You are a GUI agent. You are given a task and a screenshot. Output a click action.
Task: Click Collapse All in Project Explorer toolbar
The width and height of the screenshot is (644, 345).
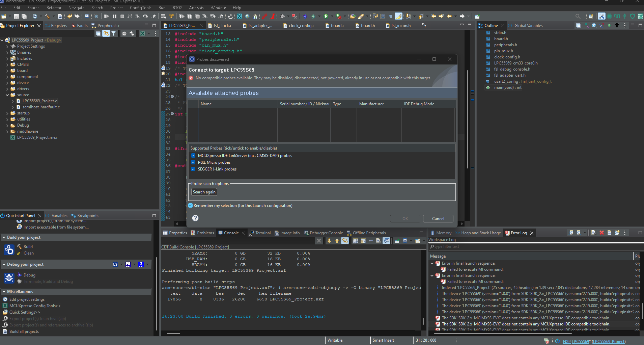pos(98,33)
